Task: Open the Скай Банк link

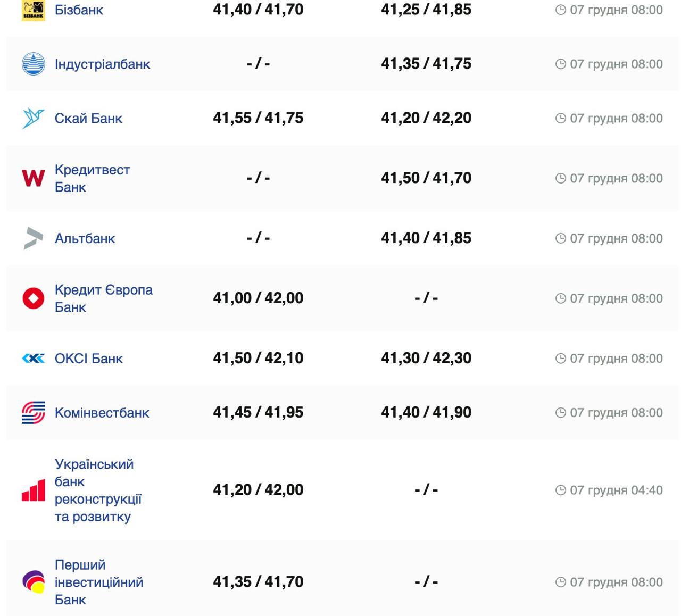Action: tap(88, 118)
